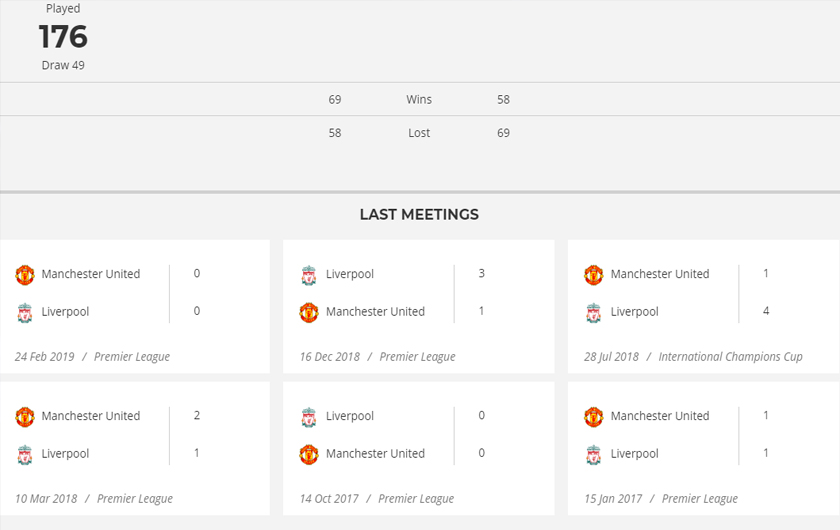Click Liverpool crest in 16 Dec 2018 match
Viewport: 840px width, 530px height.
coord(309,275)
